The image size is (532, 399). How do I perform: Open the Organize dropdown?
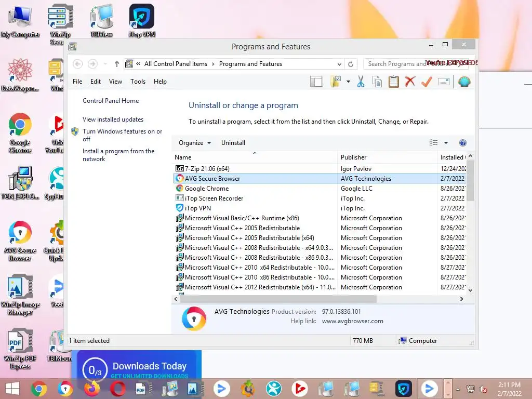[x=195, y=143]
